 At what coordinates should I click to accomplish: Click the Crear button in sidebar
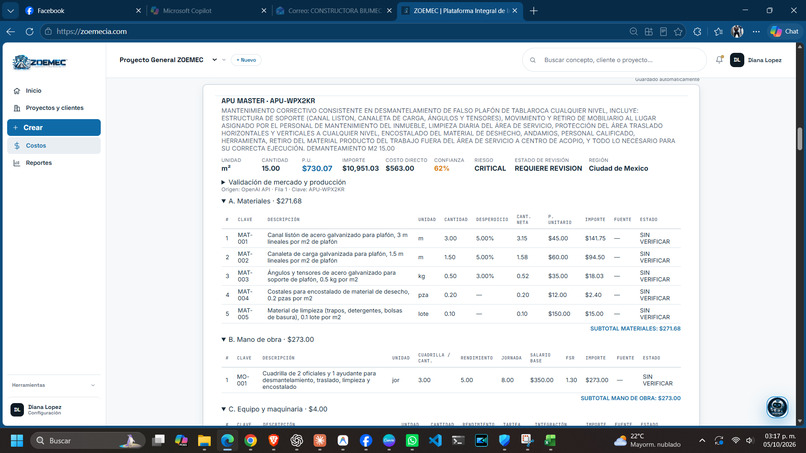54,128
